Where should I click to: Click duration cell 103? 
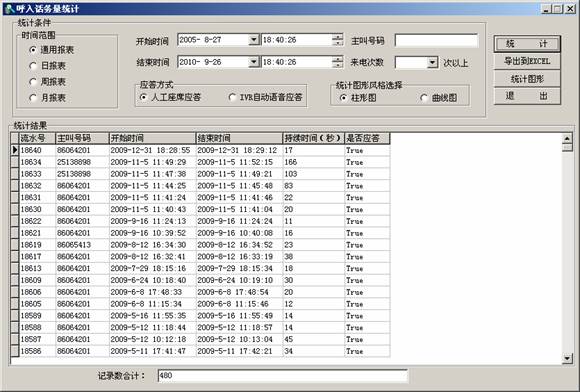coord(313,174)
